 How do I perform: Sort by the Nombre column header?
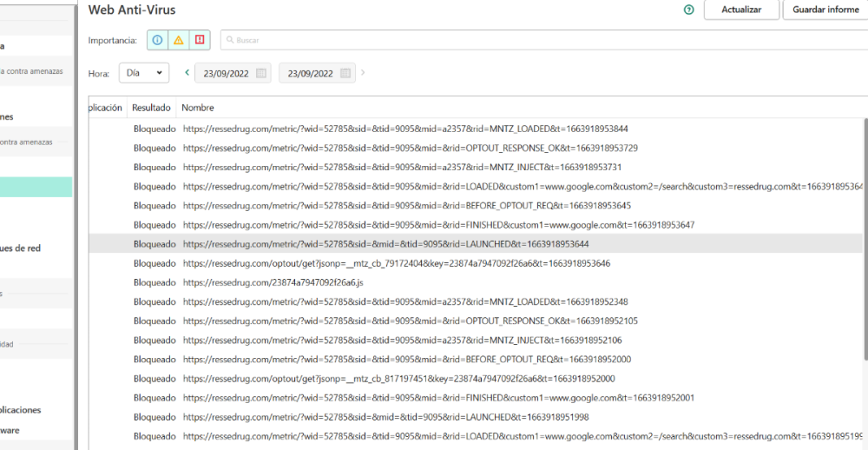(198, 108)
